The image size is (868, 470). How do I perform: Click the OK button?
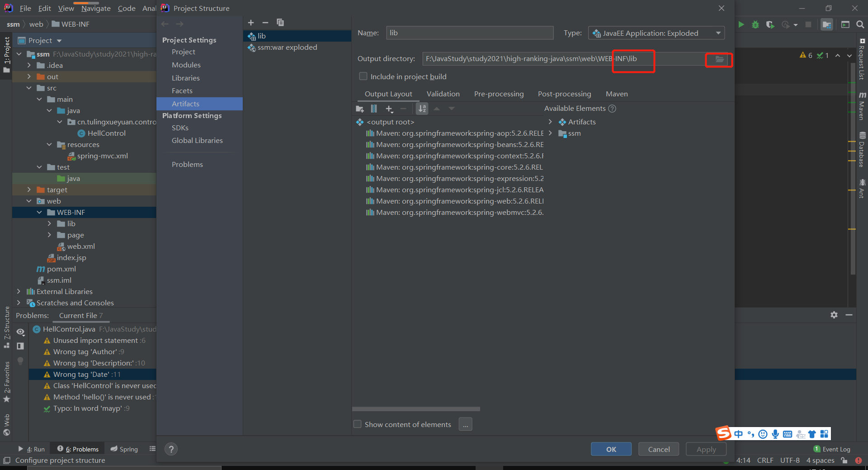(x=611, y=449)
